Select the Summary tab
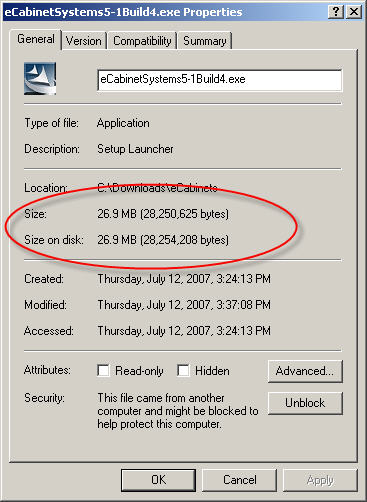367x502 pixels. (x=205, y=41)
